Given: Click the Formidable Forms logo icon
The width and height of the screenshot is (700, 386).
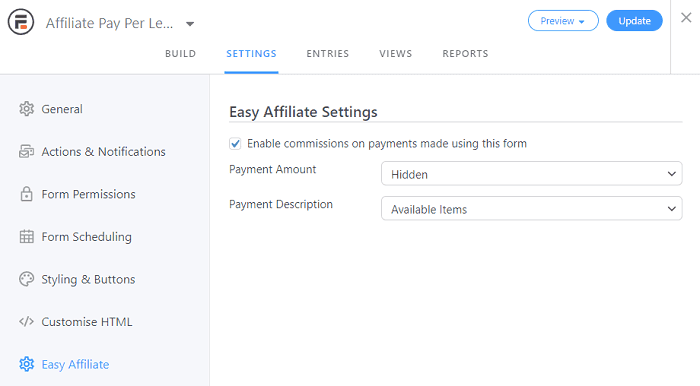Looking at the screenshot, I should (x=21, y=21).
